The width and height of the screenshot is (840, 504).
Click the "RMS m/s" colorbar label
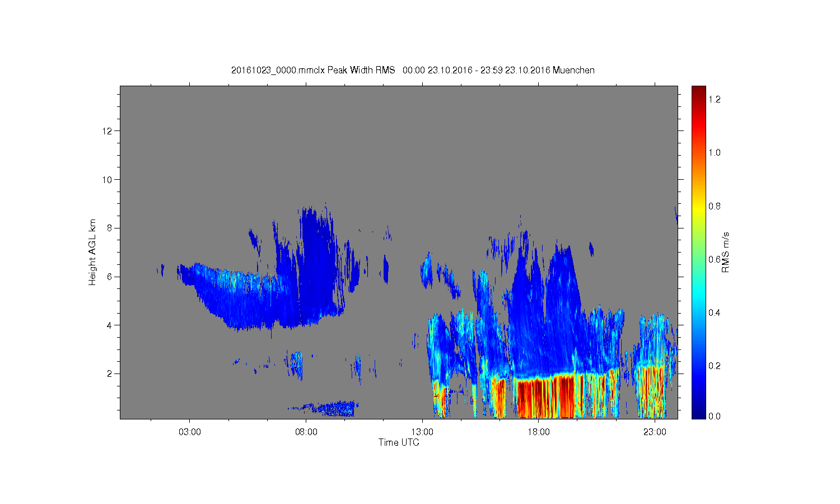[725, 252]
